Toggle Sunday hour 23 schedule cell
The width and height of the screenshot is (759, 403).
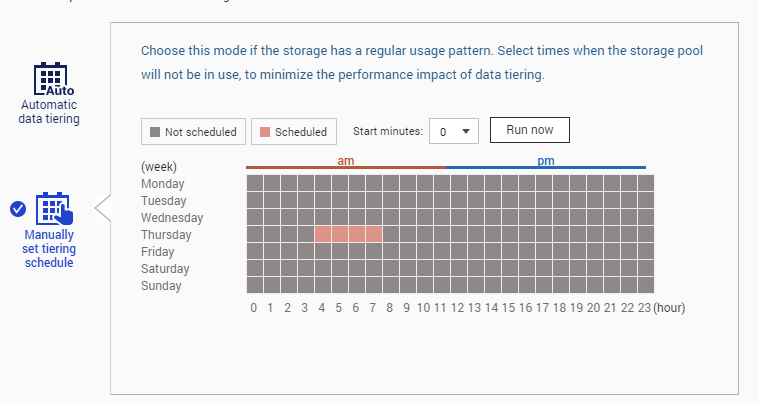coord(646,285)
